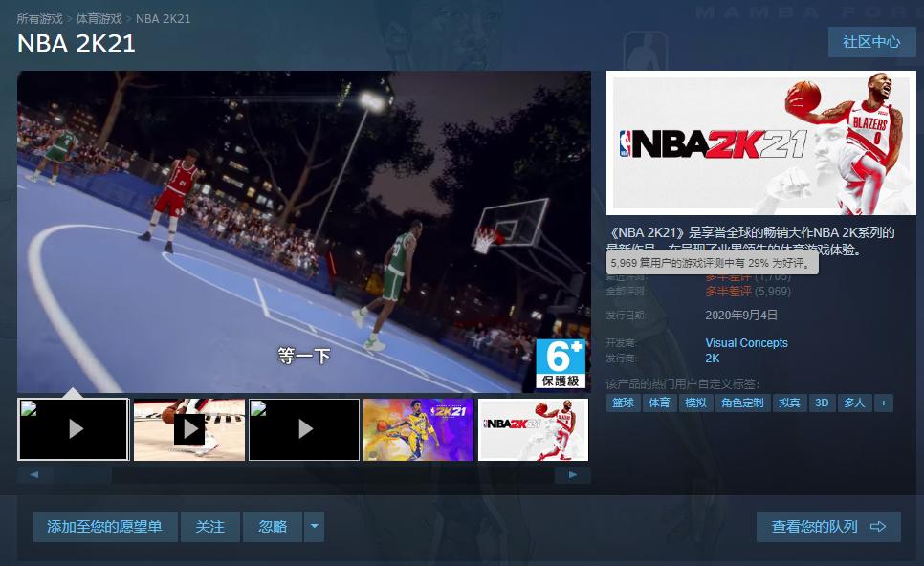Click 体育游戏 breadcrumb link
The image size is (924, 566).
click(x=99, y=19)
